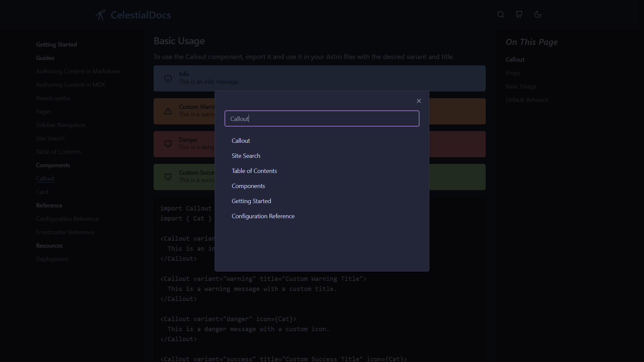
Task: Toggle dark mode moon icon
Action: coord(537,14)
